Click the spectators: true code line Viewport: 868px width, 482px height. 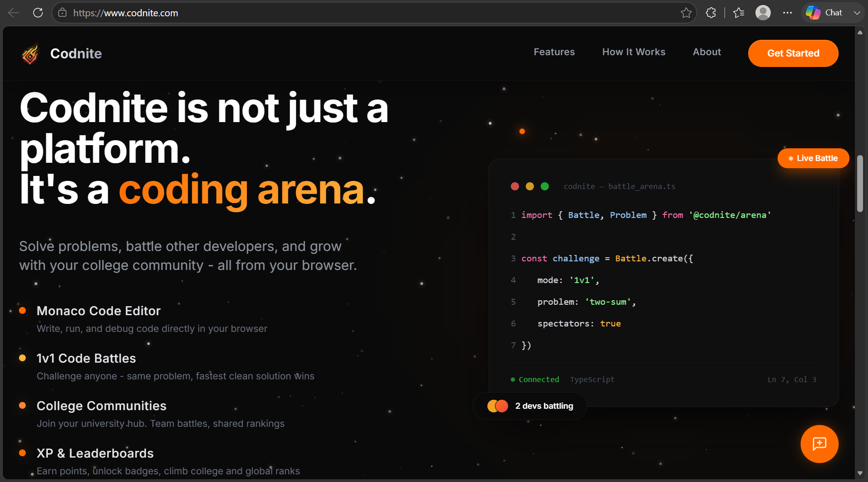579,323
